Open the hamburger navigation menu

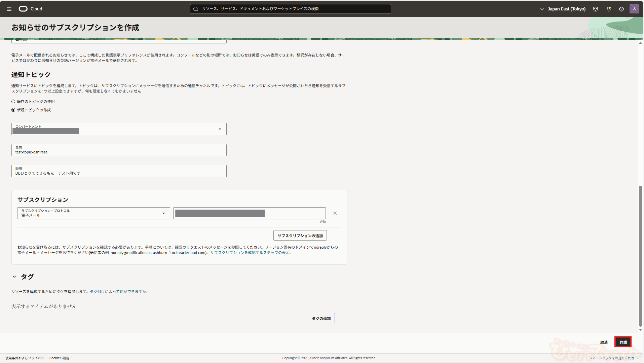(x=9, y=9)
